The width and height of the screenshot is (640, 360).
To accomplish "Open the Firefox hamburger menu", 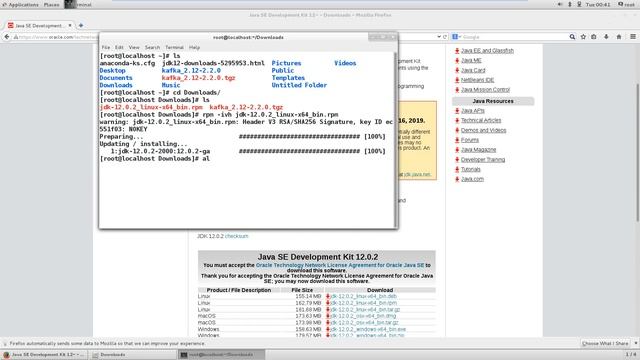I will [x=633, y=37].
